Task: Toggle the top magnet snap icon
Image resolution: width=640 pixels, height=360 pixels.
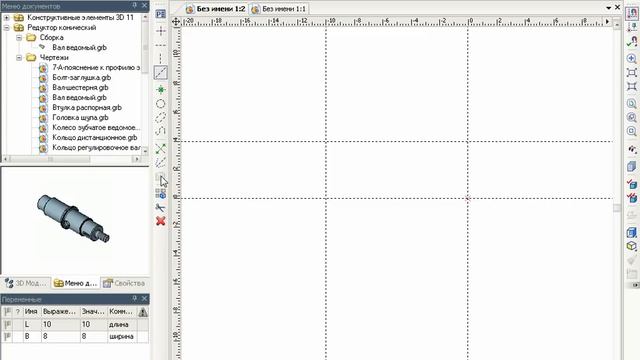Action: (x=632, y=13)
